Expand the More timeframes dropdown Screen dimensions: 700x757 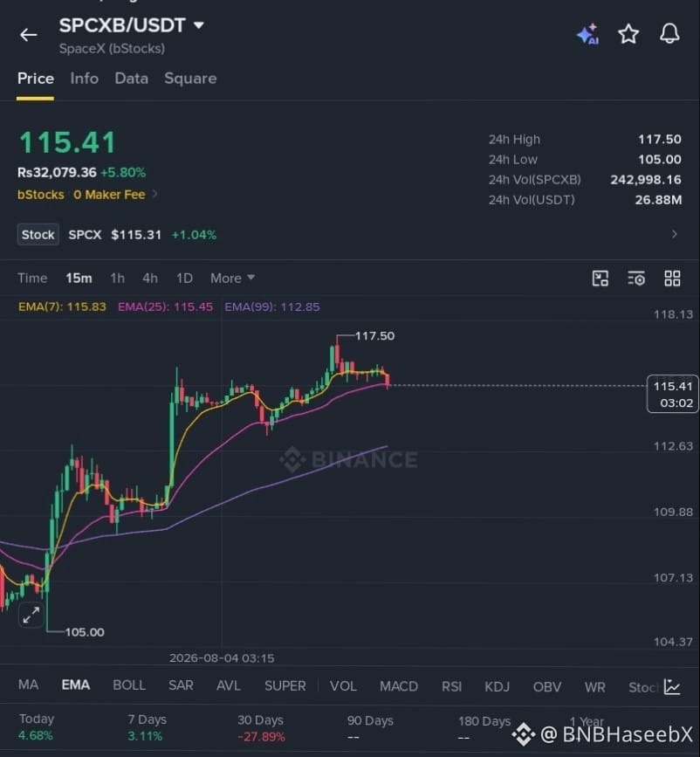click(x=232, y=278)
